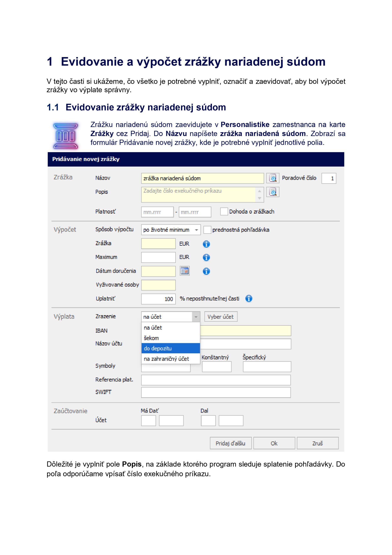This screenshot has width=392, height=555.
Task: Click the purple column icon in the document
Action: [x=65, y=136]
